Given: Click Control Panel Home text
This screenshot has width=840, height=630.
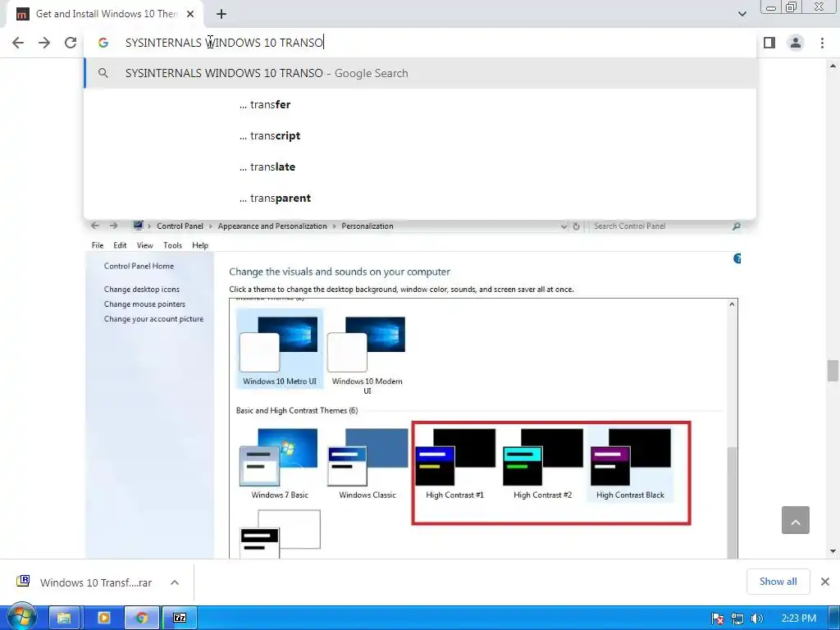Looking at the screenshot, I should (x=139, y=267).
